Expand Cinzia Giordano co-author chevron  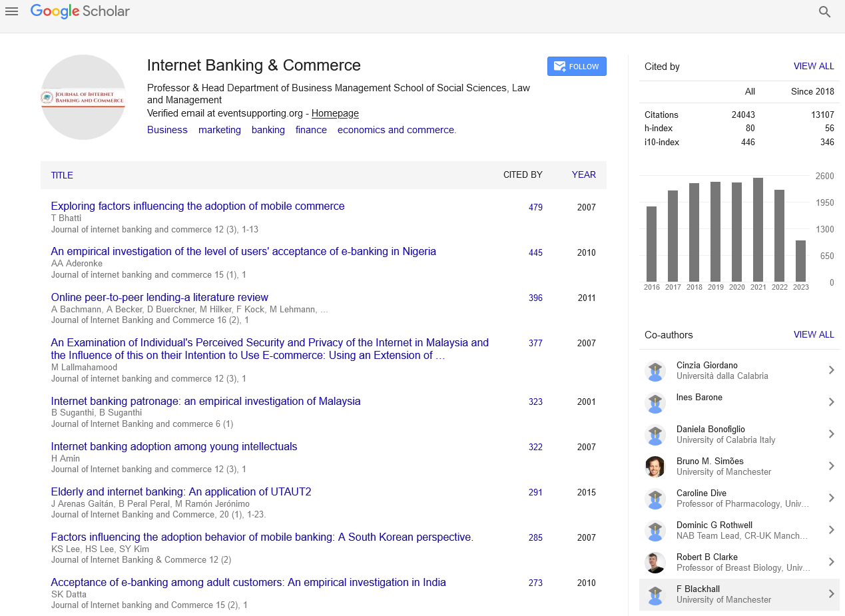click(x=831, y=370)
